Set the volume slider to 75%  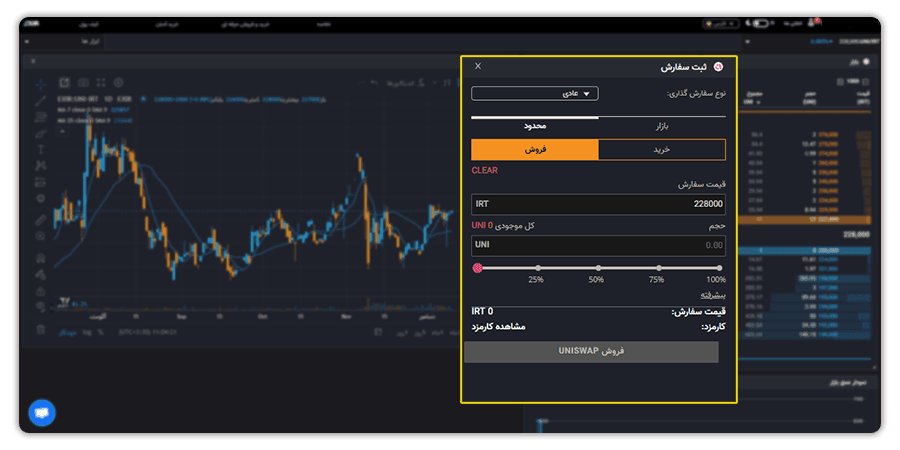(659, 268)
